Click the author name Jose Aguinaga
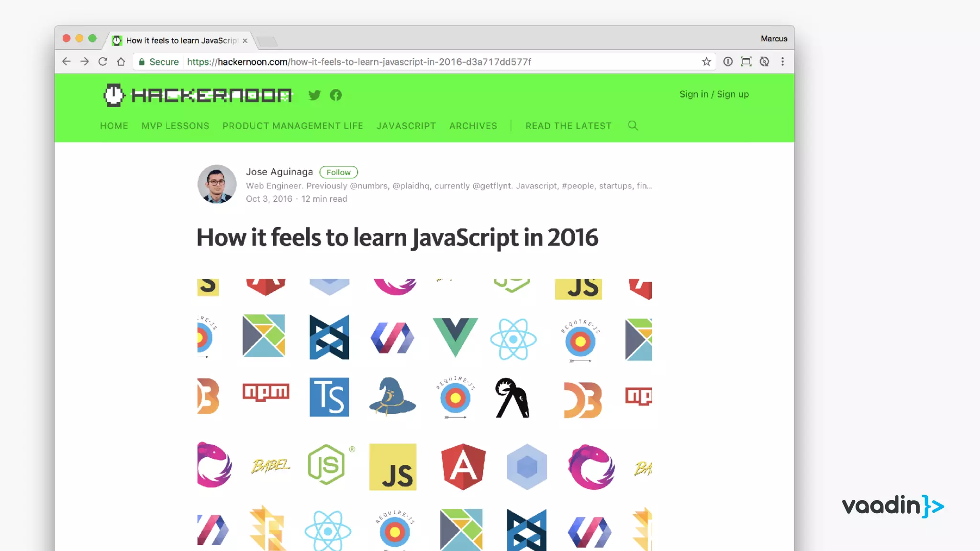This screenshot has height=551, width=980. click(x=279, y=172)
